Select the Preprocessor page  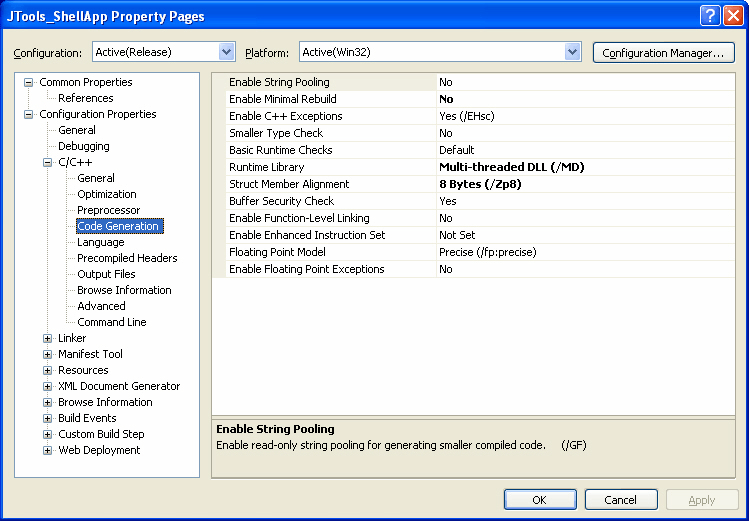point(108,210)
